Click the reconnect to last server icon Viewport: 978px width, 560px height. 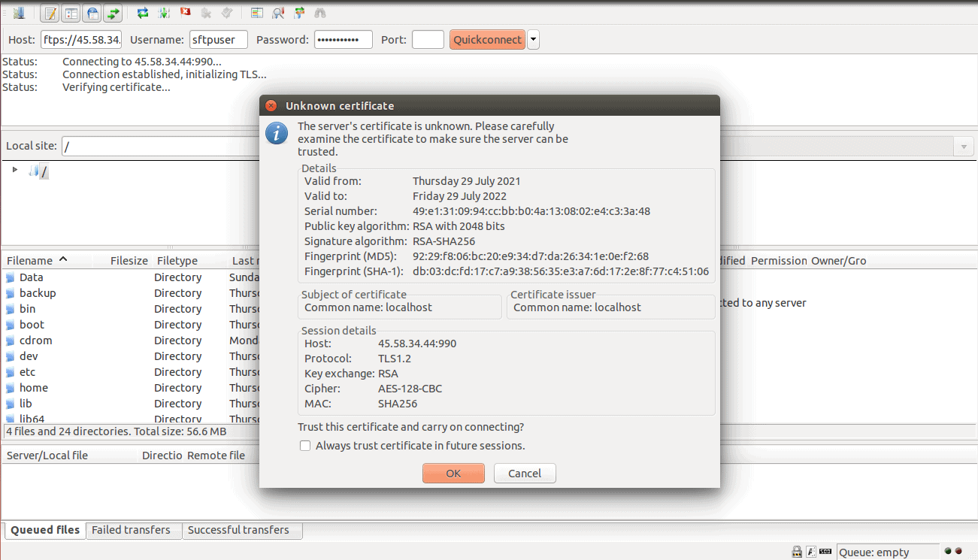pyautogui.click(x=227, y=13)
